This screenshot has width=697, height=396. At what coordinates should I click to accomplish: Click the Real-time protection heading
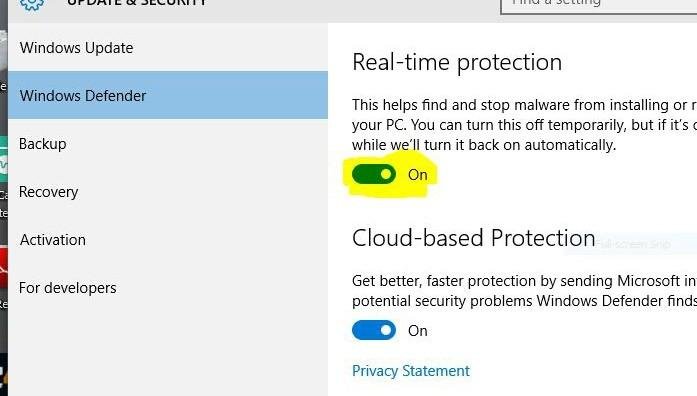click(x=457, y=62)
